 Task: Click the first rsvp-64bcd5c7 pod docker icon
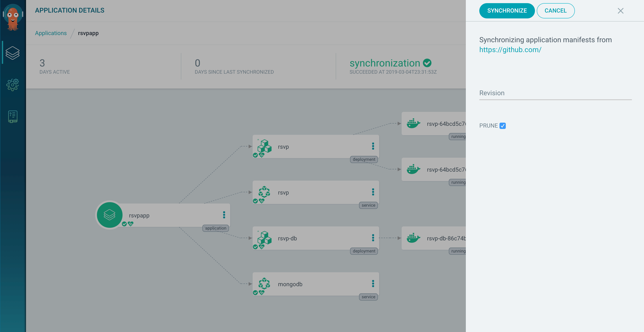[413, 124]
